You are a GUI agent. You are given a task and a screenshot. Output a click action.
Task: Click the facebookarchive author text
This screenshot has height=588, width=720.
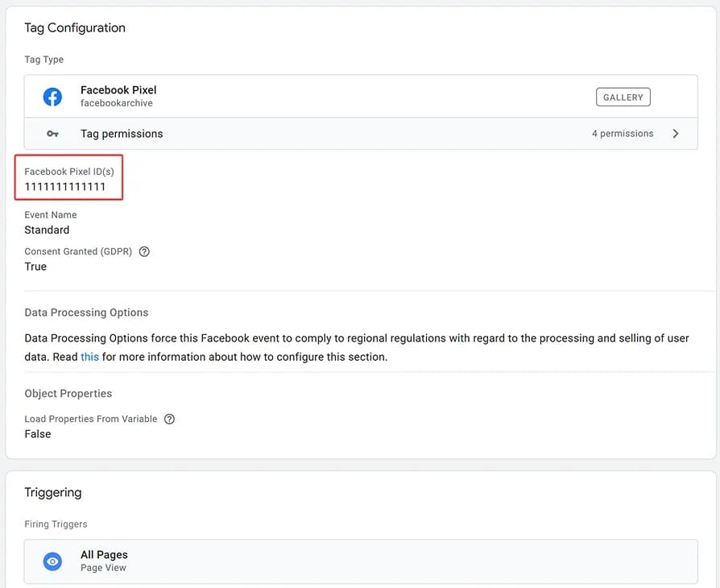pos(117,103)
